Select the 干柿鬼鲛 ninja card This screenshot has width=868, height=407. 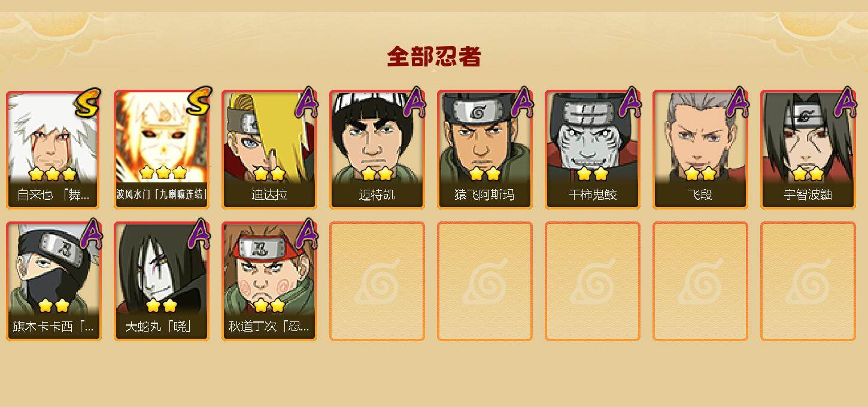point(593,150)
